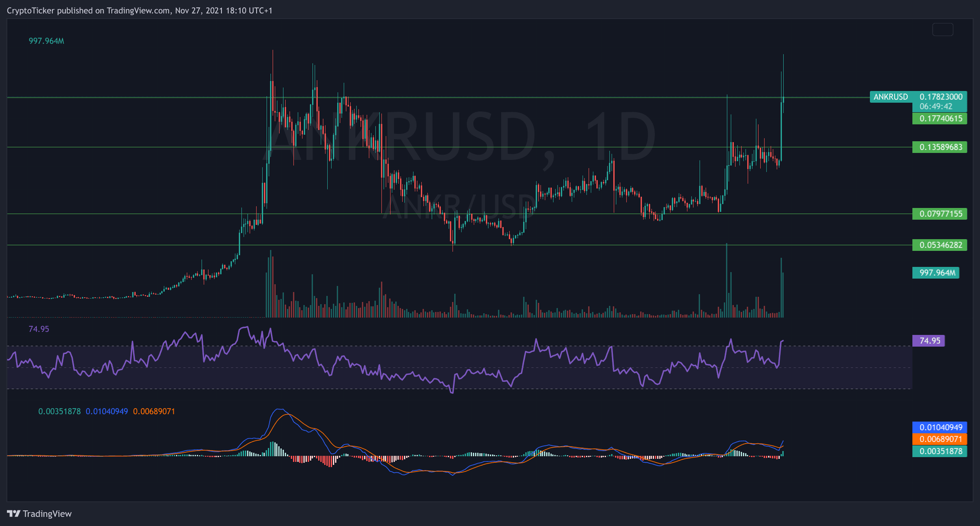The height and width of the screenshot is (526, 980).
Task: Select the 0.17823000 current price label
Action: [941, 97]
